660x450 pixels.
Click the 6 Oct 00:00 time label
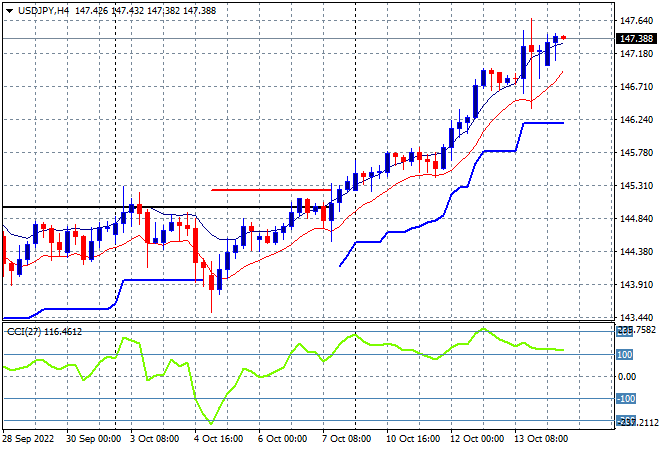click(283, 439)
